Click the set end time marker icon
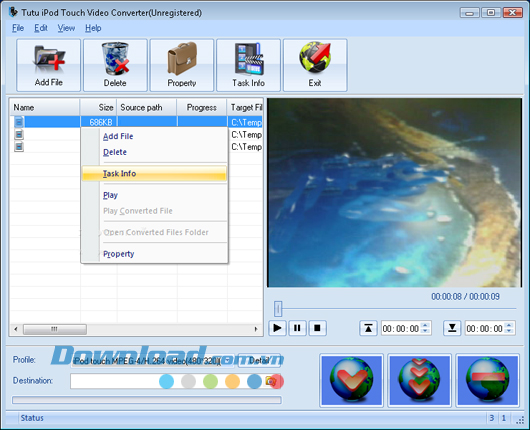530x430 pixels. coord(452,328)
